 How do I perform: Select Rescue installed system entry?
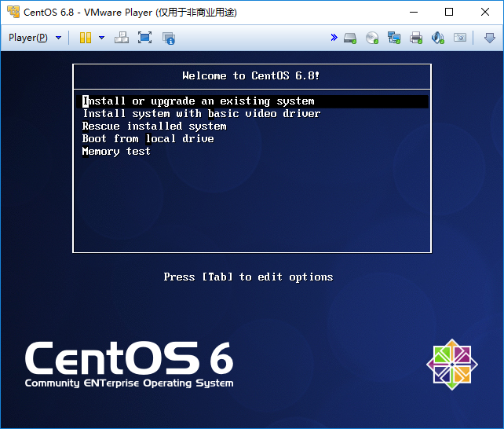(x=155, y=126)
